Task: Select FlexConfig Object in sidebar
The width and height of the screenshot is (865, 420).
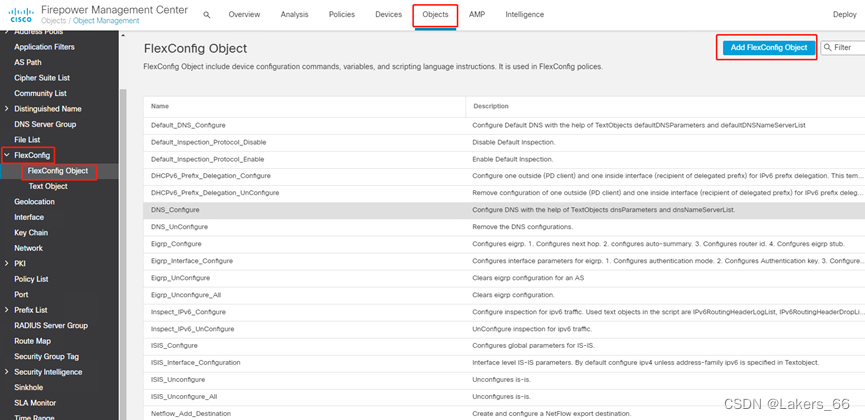Action: [58, 171]
